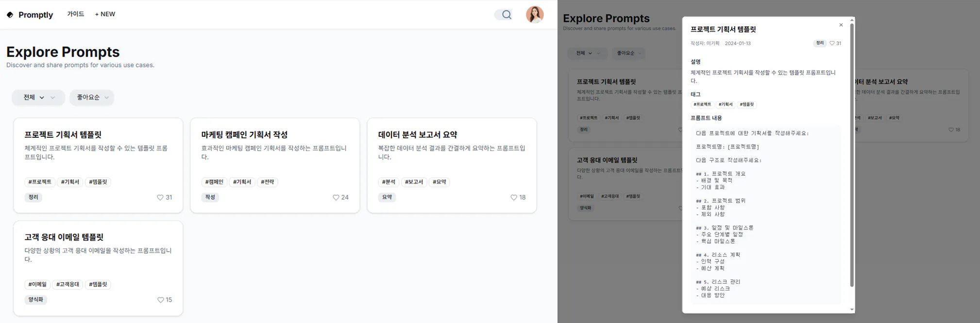This screenshot has width=980, height=323.
Task: Open the 프로젝트 기획서 템플릿 card on left page
Action: coord(98,165)
